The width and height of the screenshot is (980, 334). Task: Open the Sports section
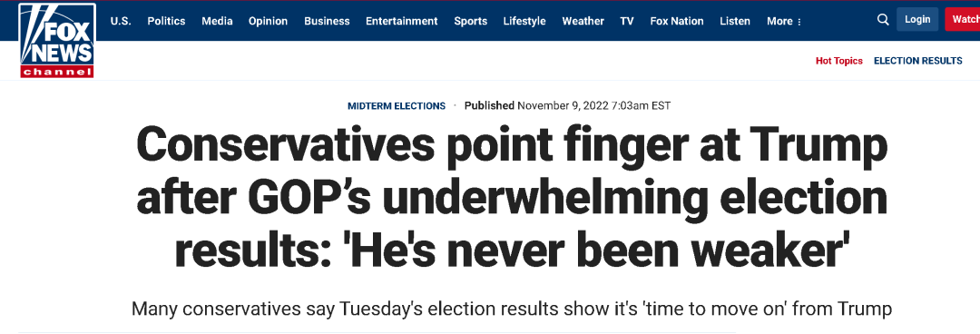tap(471, 21)
